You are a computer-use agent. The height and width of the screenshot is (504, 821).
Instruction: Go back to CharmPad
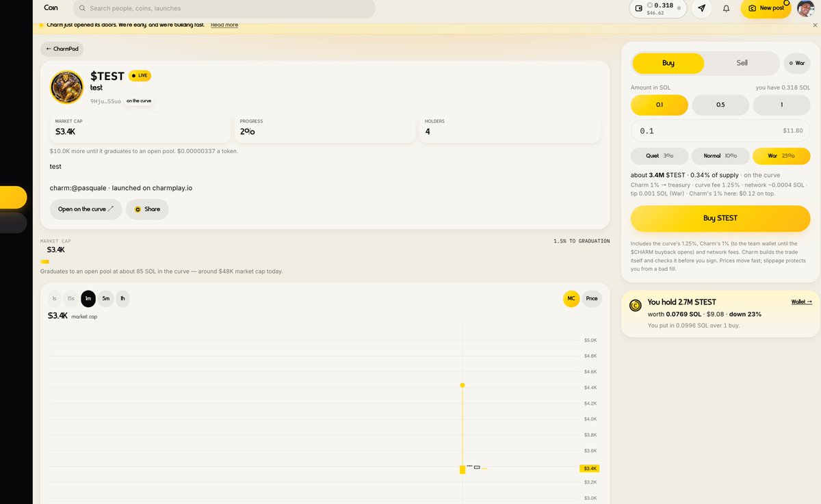coord(62,49)
